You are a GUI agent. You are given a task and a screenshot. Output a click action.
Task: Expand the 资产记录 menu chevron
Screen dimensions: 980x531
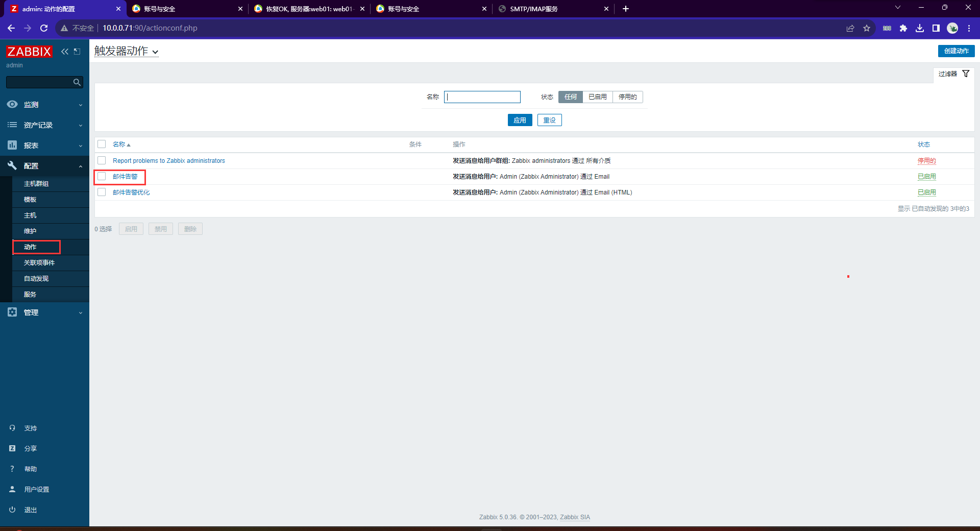coord(81,125)
